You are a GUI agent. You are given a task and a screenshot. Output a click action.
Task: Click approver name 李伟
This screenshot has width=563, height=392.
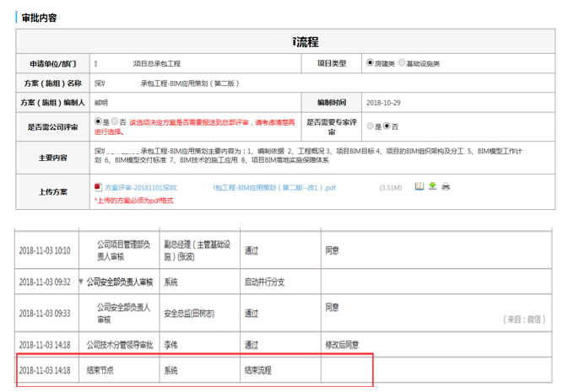click(171, 345)
